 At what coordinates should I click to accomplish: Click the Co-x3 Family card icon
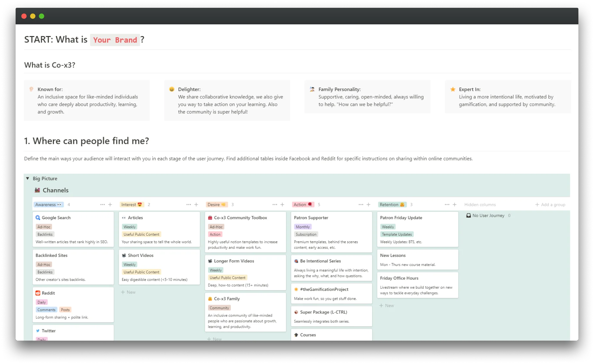click(x=210, y=299)
